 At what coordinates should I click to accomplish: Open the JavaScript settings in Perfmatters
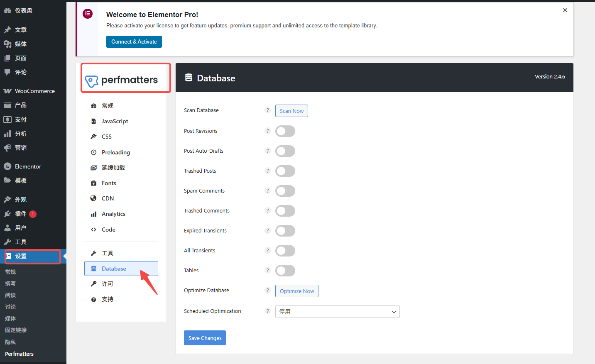tap(115, 121)
